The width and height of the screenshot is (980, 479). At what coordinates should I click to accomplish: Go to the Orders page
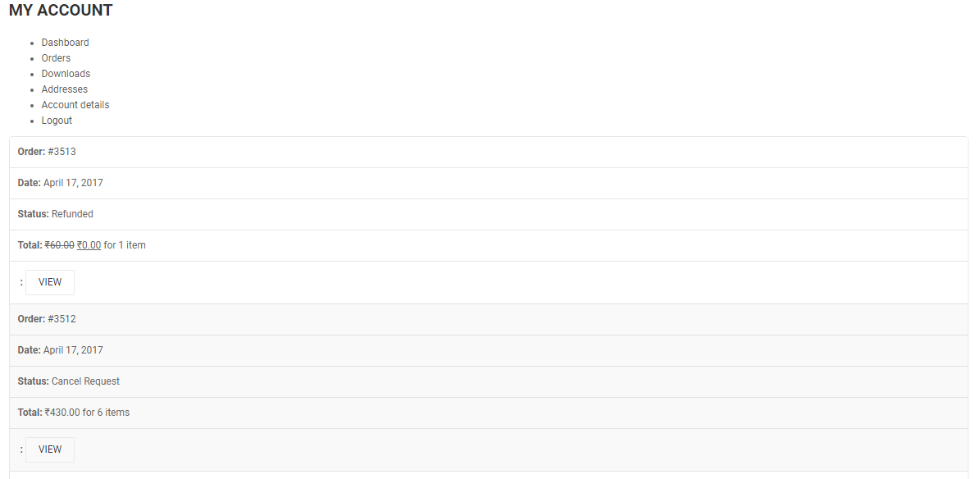[x=56, y=58]
